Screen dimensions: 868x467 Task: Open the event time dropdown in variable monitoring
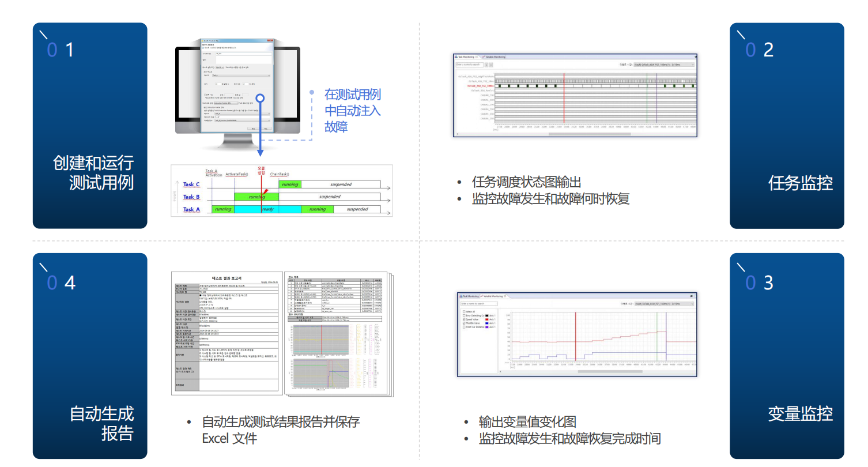664,303
